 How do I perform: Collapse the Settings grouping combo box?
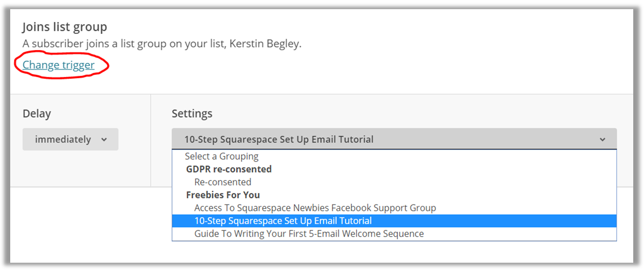[394, 139]
